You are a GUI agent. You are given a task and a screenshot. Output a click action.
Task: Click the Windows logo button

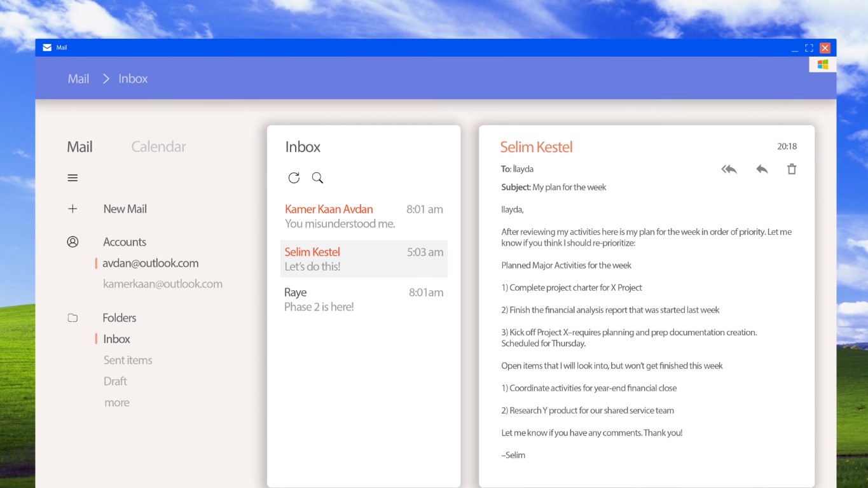822,64
